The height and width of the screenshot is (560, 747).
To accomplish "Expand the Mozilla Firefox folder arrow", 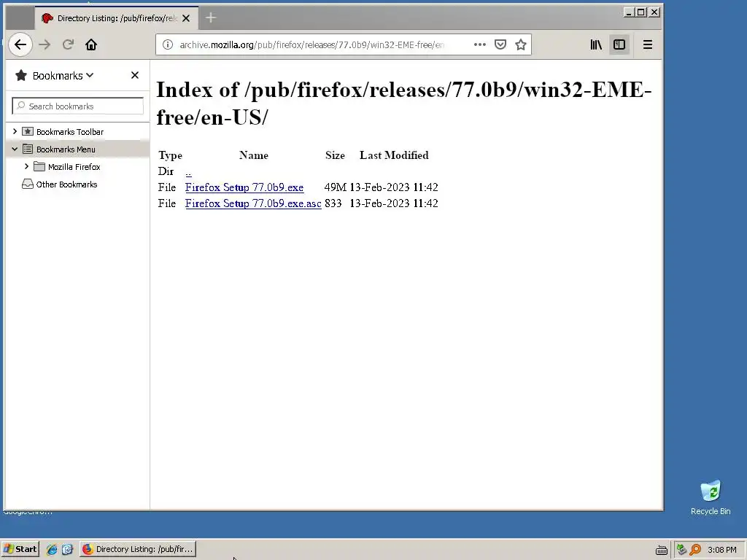I will point(27,167).
